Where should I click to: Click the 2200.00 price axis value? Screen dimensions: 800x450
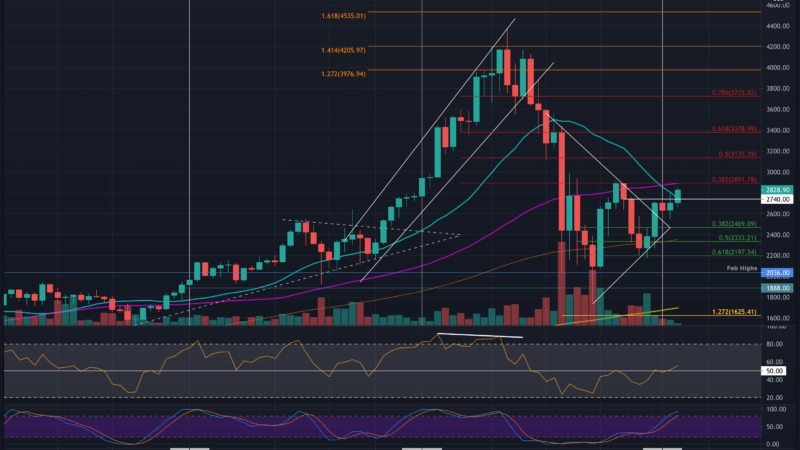coord(778,256)
